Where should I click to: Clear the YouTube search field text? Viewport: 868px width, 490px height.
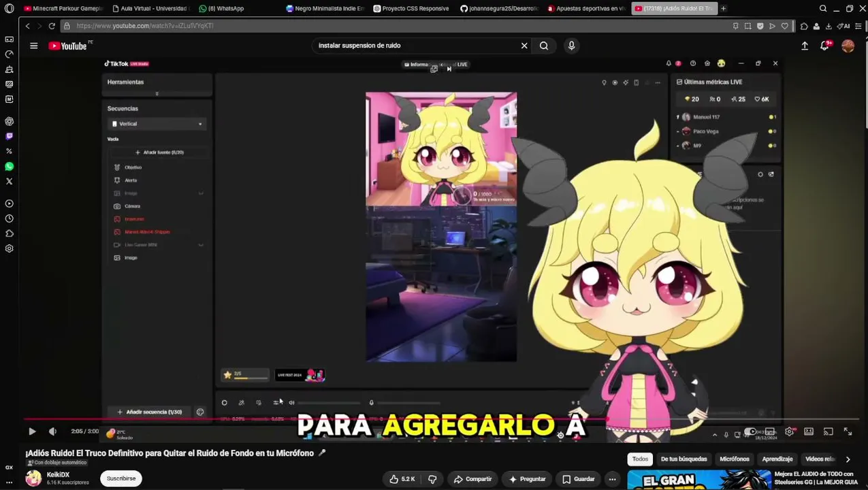tap(524, 46)
